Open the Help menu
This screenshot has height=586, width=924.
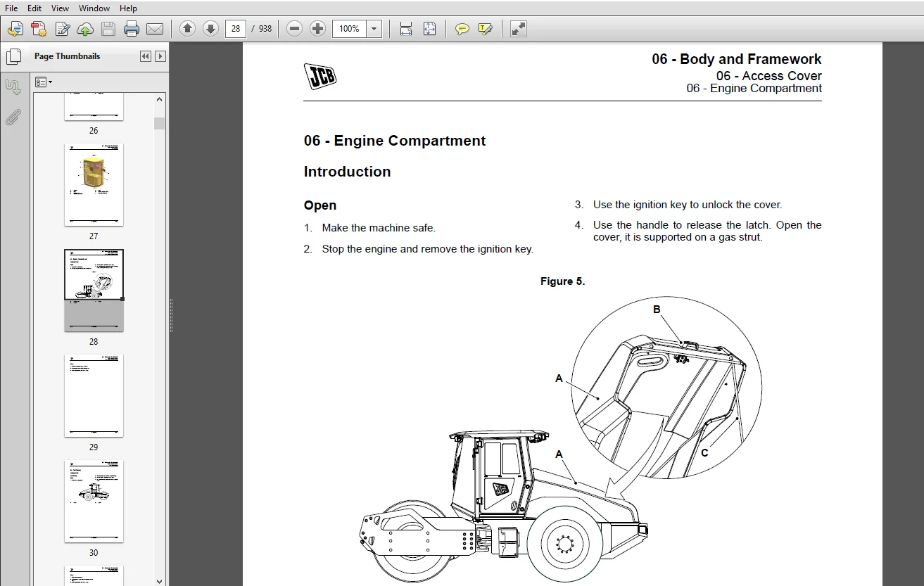coord(128,8)
